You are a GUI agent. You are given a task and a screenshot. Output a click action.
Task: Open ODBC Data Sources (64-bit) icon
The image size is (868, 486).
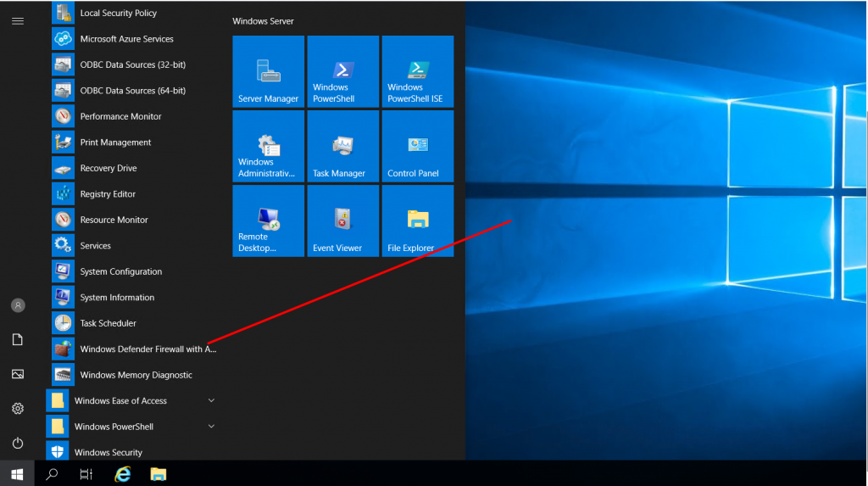pos(63,90)
